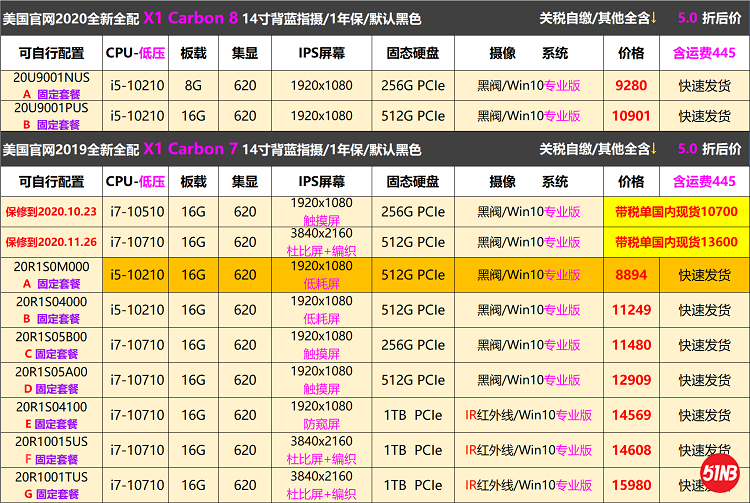Click model number 20R1S0M000
750x503 pixels.
pos(51,268)
